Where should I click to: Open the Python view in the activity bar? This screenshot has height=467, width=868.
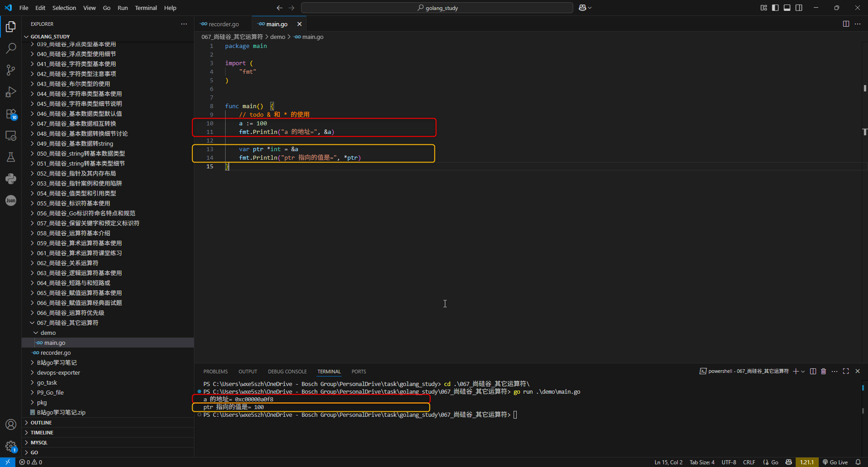[x=11, y=179]
